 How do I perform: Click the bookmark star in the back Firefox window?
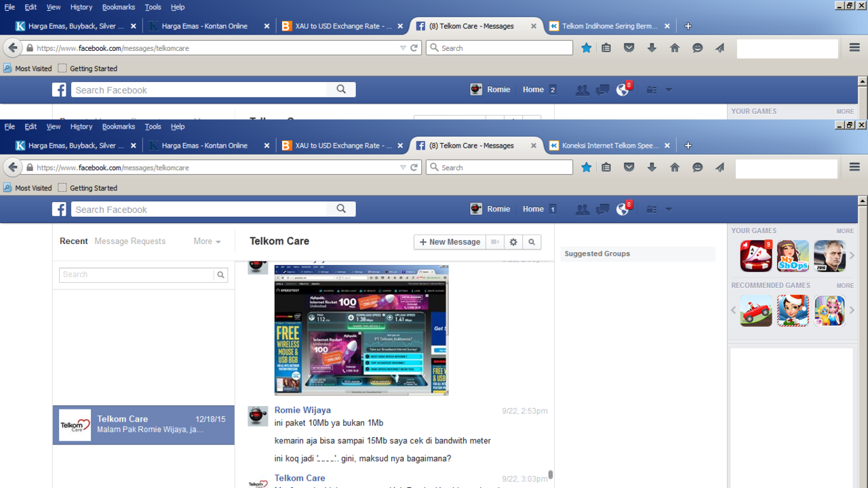click(587, 48)
